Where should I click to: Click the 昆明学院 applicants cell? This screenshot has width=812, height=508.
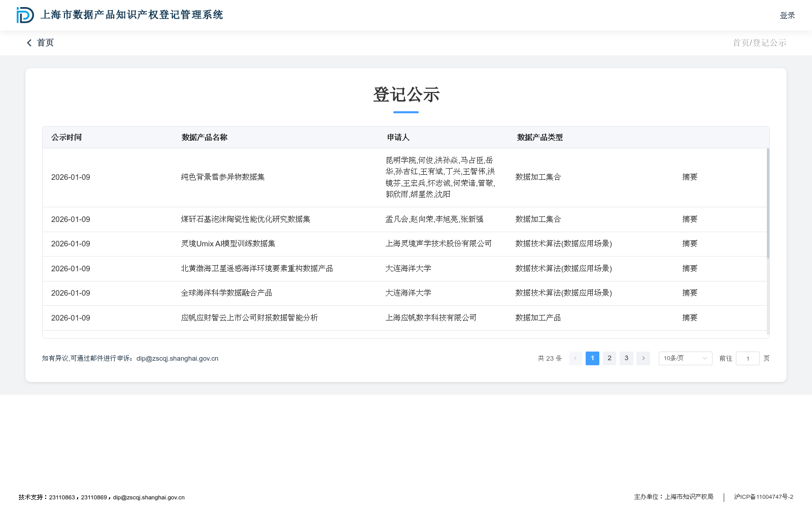pos(441,177)
